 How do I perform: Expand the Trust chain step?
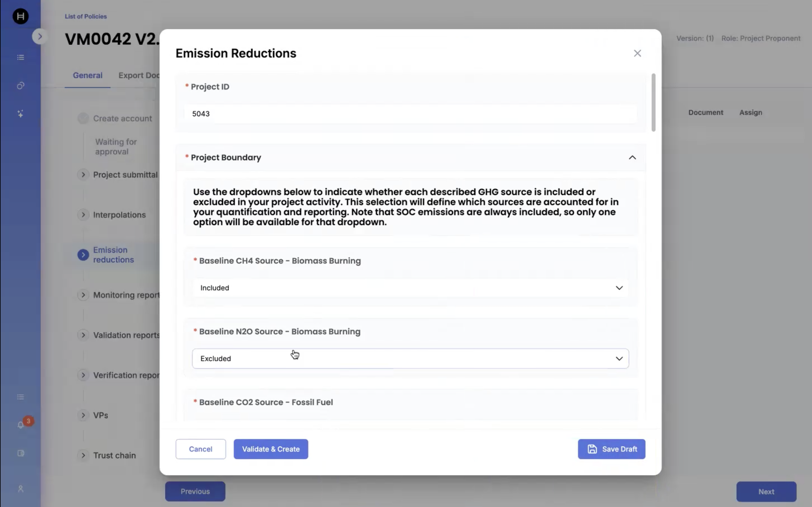coord(83,455)
